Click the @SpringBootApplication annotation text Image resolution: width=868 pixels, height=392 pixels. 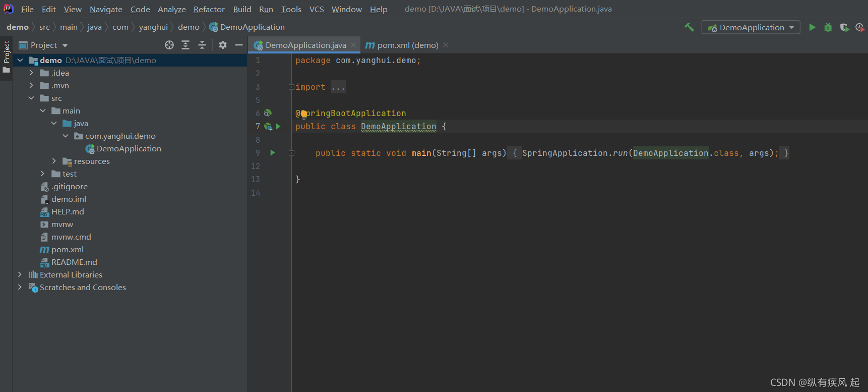350,113
